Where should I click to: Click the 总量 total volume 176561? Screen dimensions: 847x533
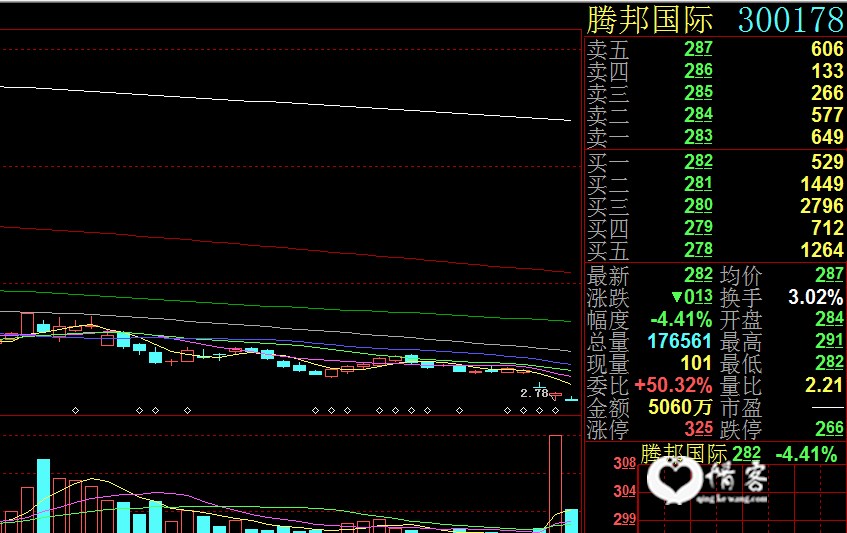click(x=680, y=341)
